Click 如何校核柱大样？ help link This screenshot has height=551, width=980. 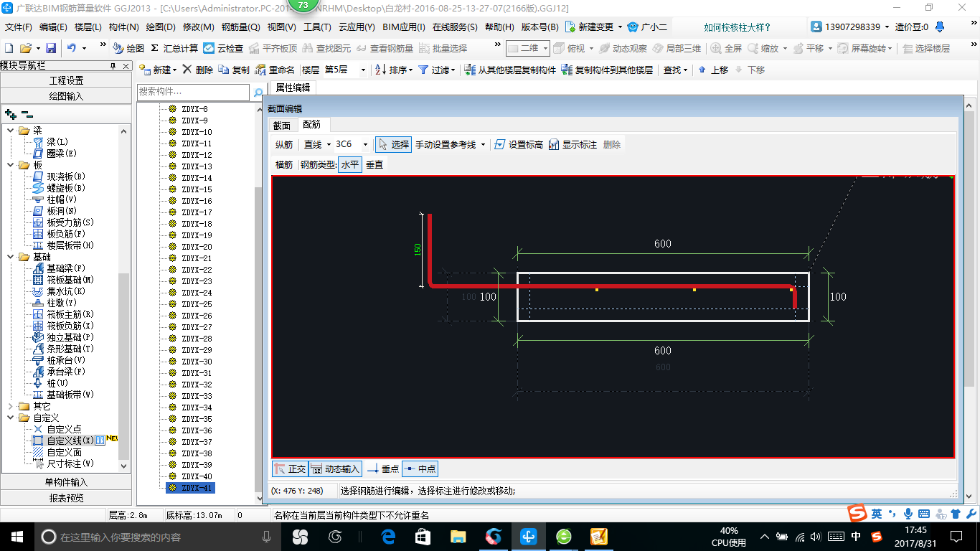pyautogui.click(x=738, y=27)
